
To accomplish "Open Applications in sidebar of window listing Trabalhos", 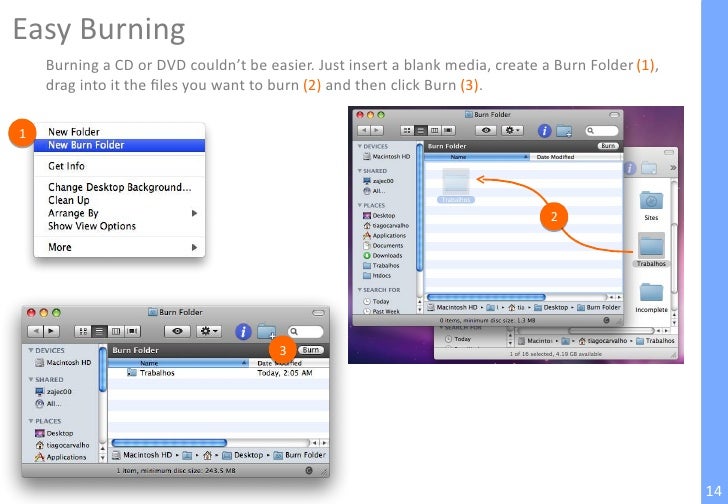I will pyautogui.click(x=61, y=457).
